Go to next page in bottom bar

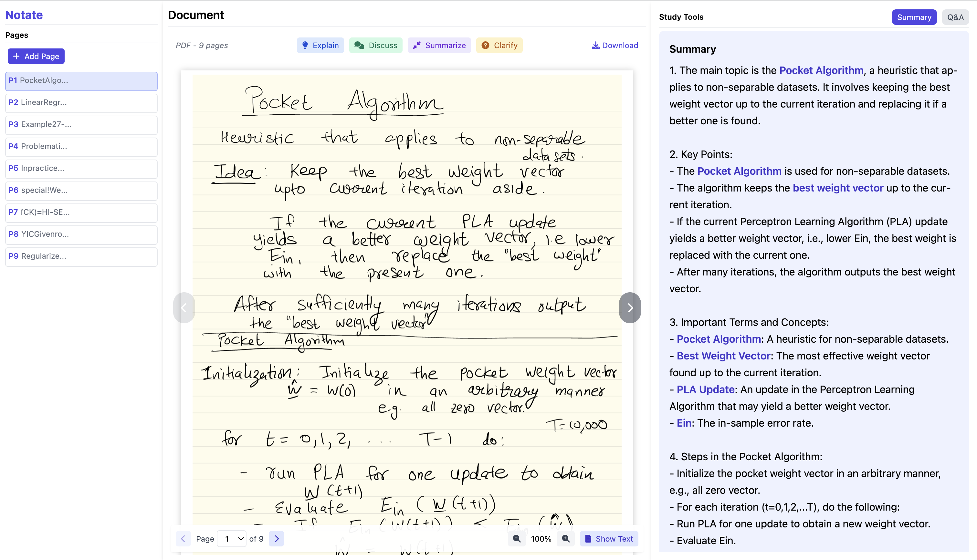(277, 539)
